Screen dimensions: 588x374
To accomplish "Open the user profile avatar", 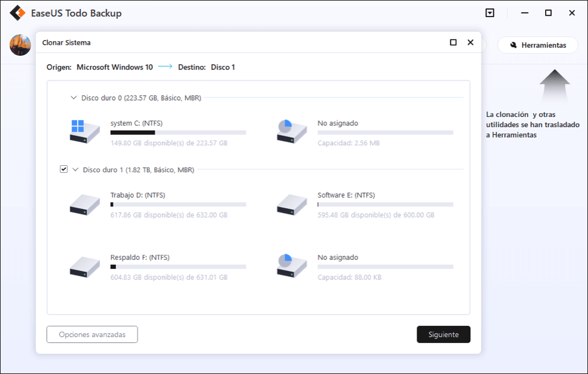I will 20,45.
